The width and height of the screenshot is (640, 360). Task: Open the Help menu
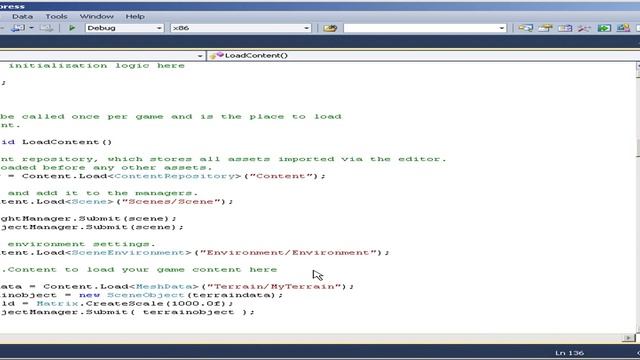135,16
